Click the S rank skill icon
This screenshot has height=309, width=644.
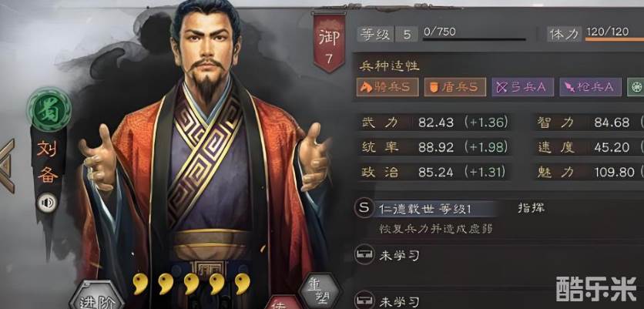(363, 207)
